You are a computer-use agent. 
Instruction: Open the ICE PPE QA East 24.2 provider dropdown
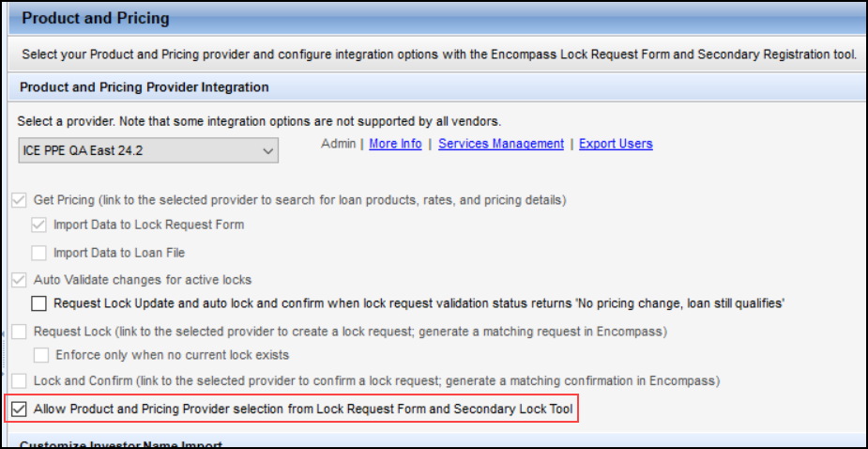148,150
